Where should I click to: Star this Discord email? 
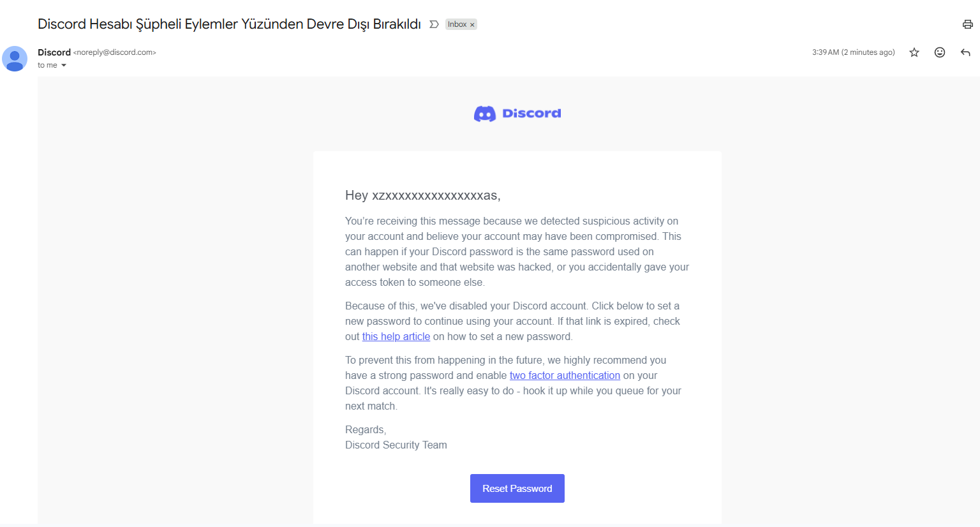coord(914,52)
